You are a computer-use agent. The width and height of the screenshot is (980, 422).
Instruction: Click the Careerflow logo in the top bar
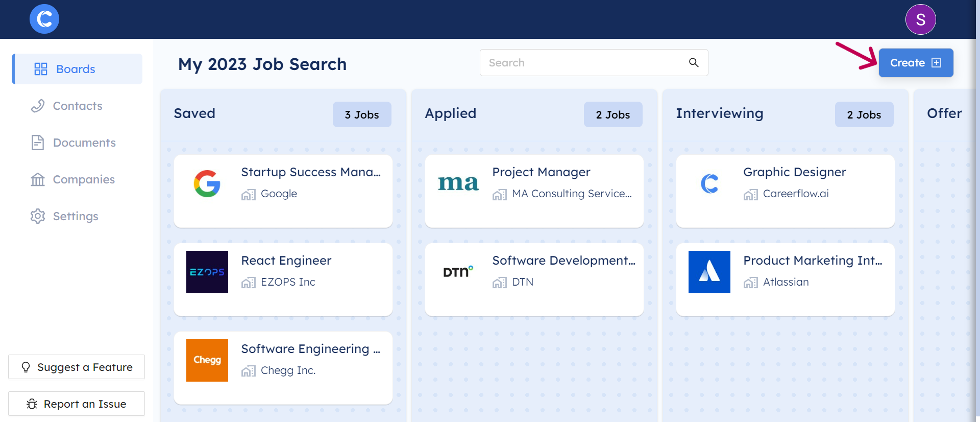click(x=44, y=19)
